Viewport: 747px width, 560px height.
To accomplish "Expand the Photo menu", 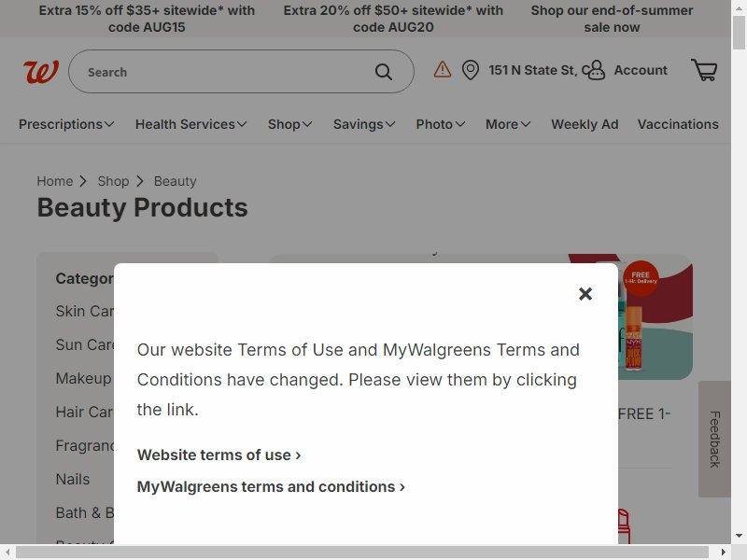I will 440,124.
